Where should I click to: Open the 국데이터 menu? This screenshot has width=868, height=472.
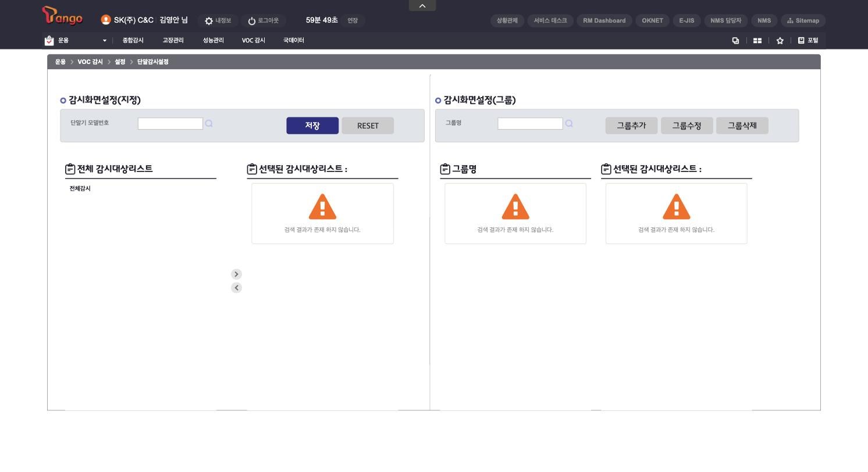[293, 40]
